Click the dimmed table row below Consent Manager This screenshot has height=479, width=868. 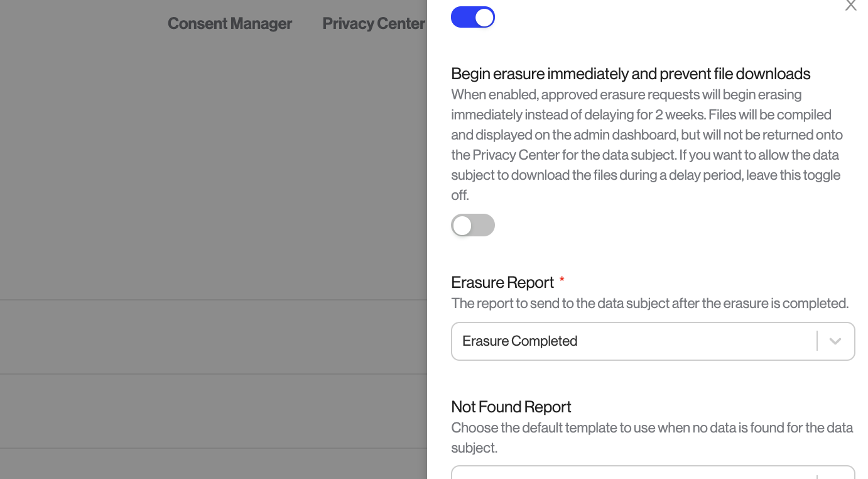click(x=214, y=337)
